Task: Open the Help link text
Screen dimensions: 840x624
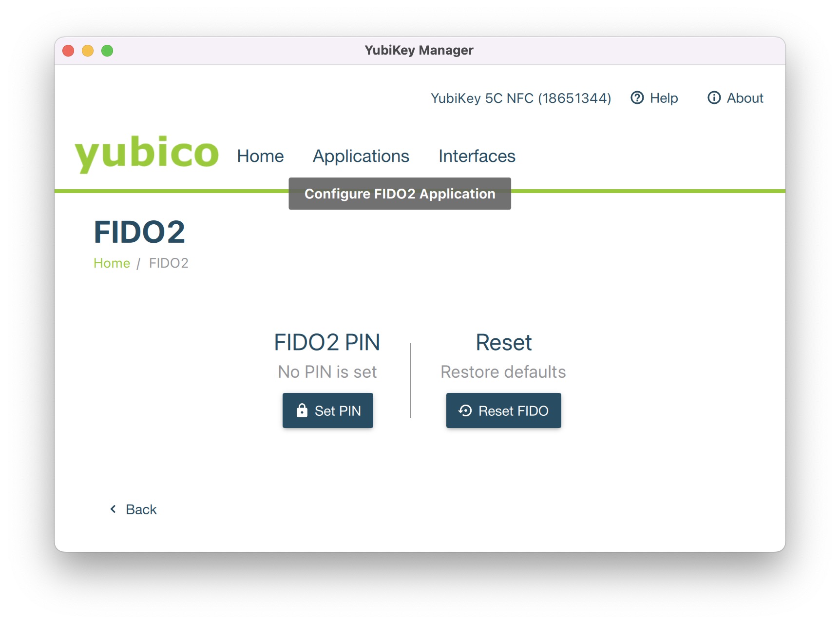Action: click(664, 98)
